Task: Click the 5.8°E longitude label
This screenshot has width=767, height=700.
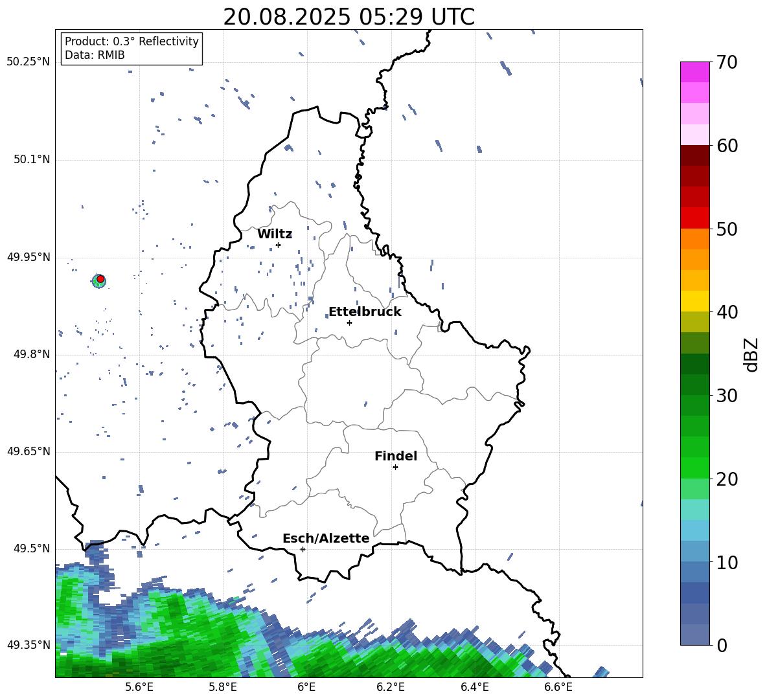Action: (x=223, y=687)
